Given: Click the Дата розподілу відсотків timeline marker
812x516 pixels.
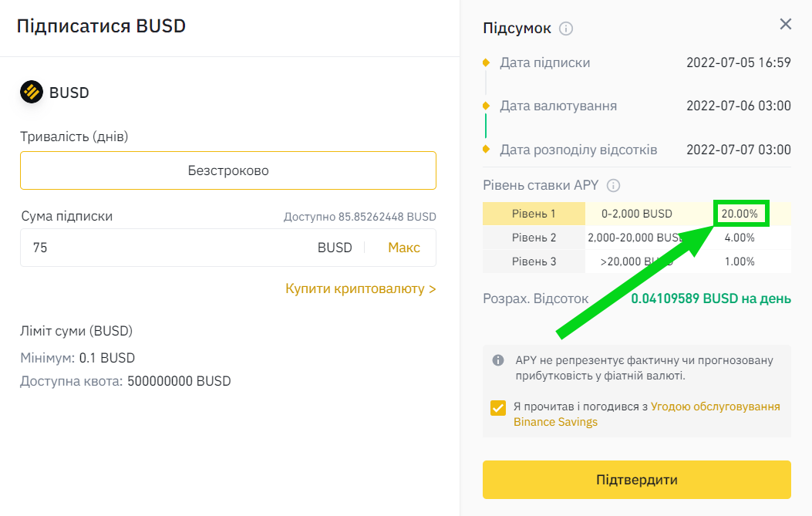Looking at the screenshot, I should [x=486, y=149].
